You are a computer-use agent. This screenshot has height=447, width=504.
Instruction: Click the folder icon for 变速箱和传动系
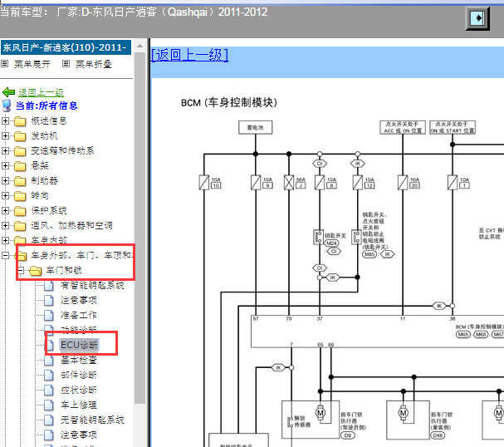[20, 151]
